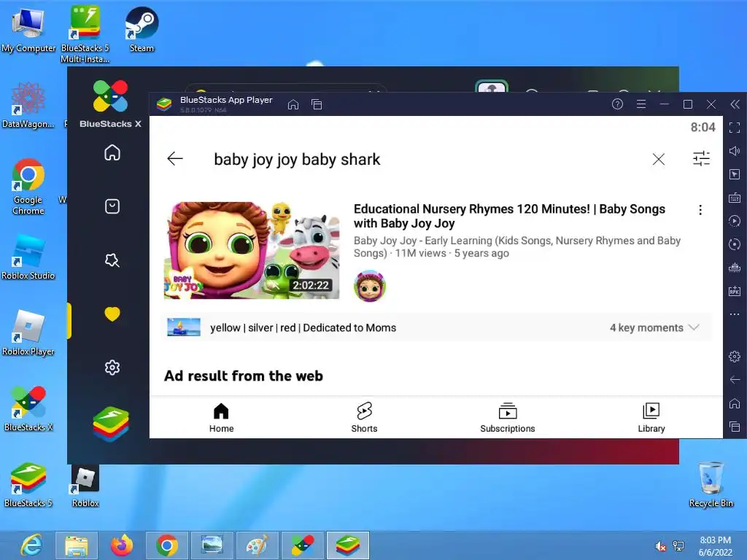This screenshot has height=560, width=747.
Task: Open the favorites heart in BlueStacks X sidebar
Action: point(112,314)
